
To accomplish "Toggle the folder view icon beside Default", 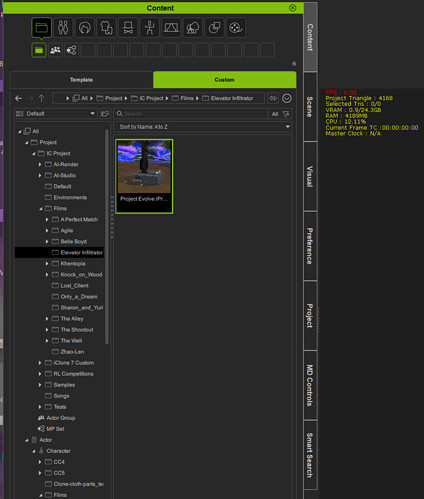I will (x=105, y=114).
